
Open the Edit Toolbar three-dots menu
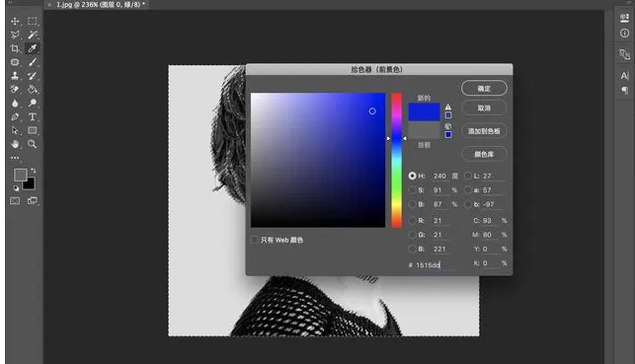[x=15, y=158]
